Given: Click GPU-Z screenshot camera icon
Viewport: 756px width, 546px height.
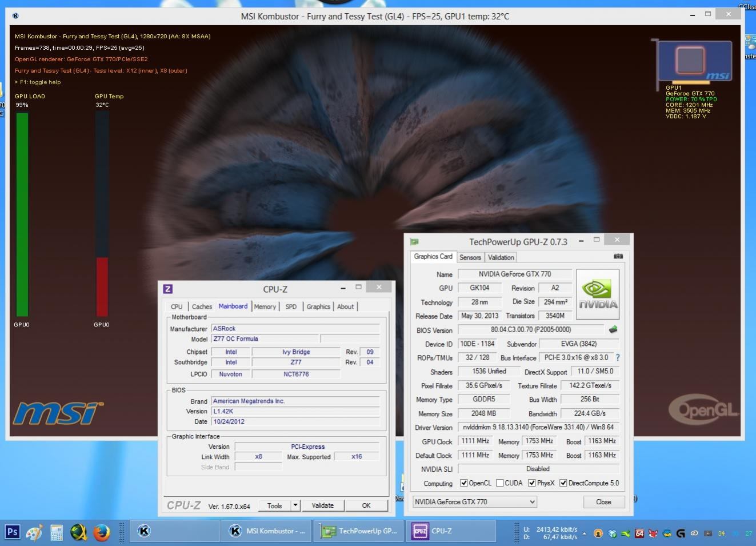Looking at the screenshot, I should click(618, 257).
